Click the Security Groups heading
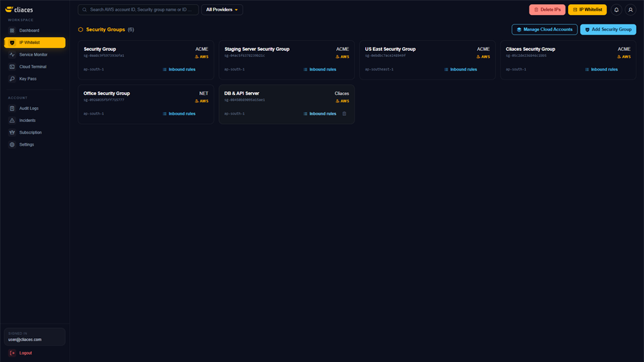The width and height of the screenshot is (644, 362). pos(105,30)
